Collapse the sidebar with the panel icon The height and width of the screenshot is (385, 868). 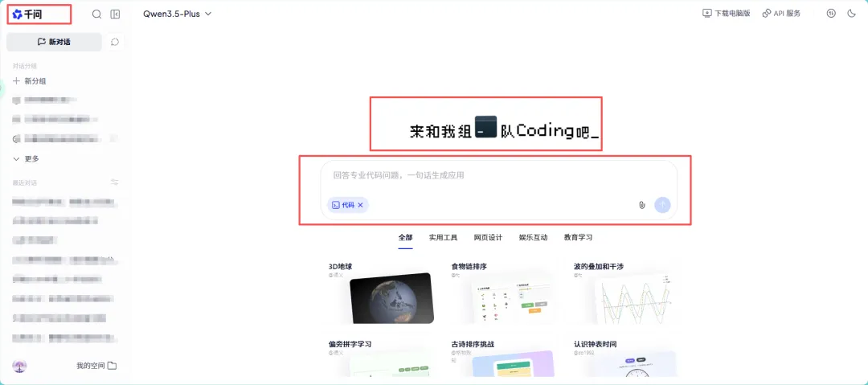tap(115, 14)
